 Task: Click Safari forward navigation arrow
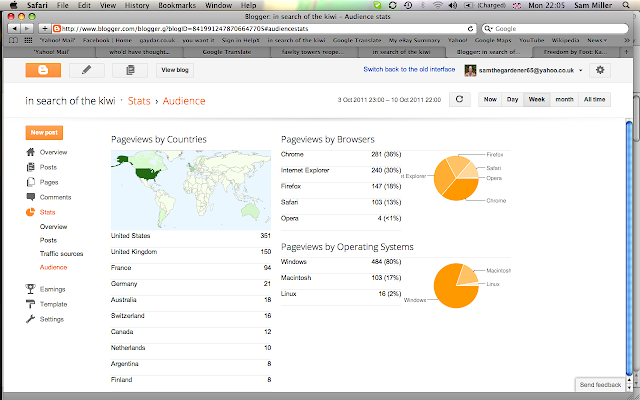coord(27,29)
